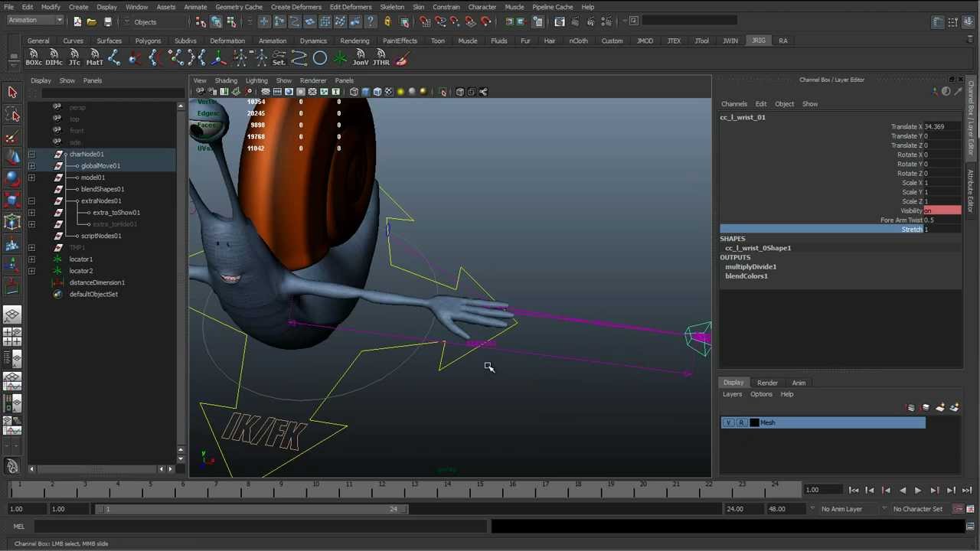
Task: Click the EP curve tool shelf icon
Action: (299, 57)
